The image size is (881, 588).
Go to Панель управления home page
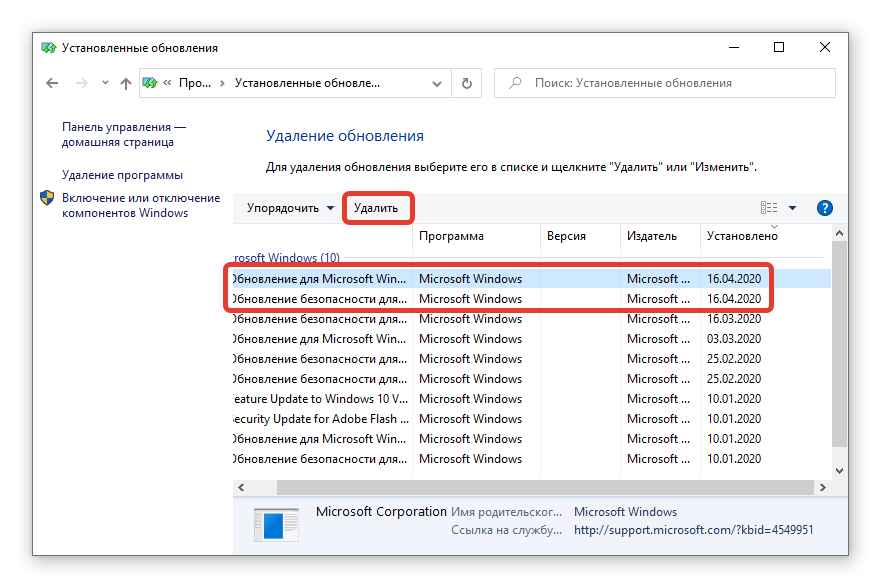pyautogui.click(x=124, y=135)
